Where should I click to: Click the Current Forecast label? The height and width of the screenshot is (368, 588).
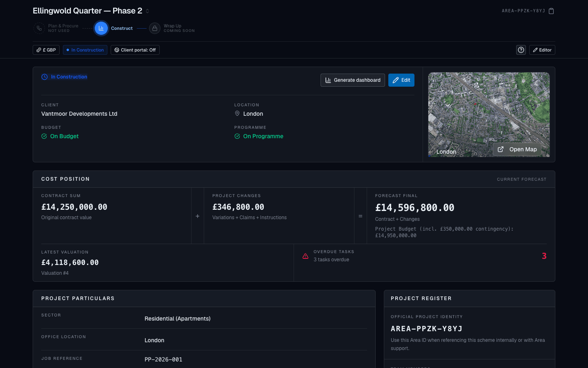point(521,180)
